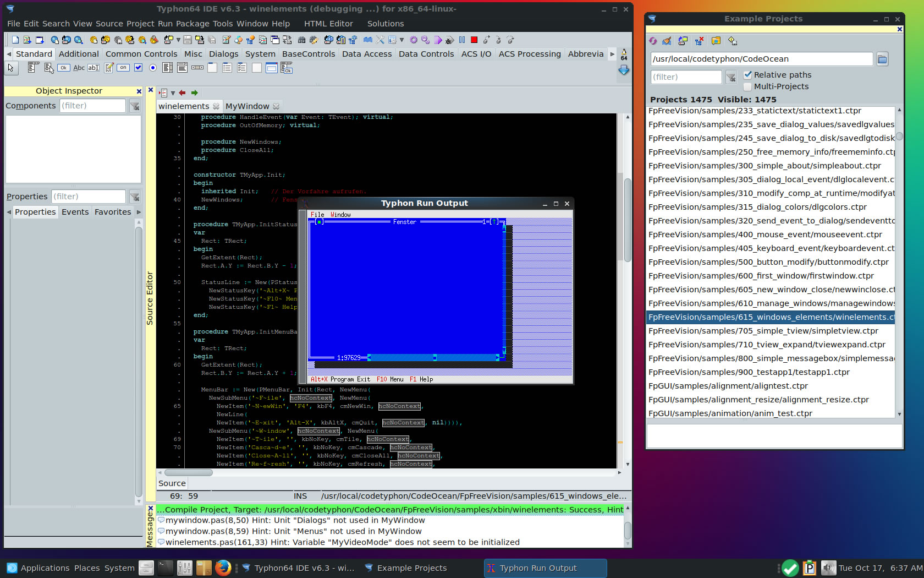The image size is (924, 578).
Task: Click the green forward arrow in editor toolbar
Action: tap(195, 93)
